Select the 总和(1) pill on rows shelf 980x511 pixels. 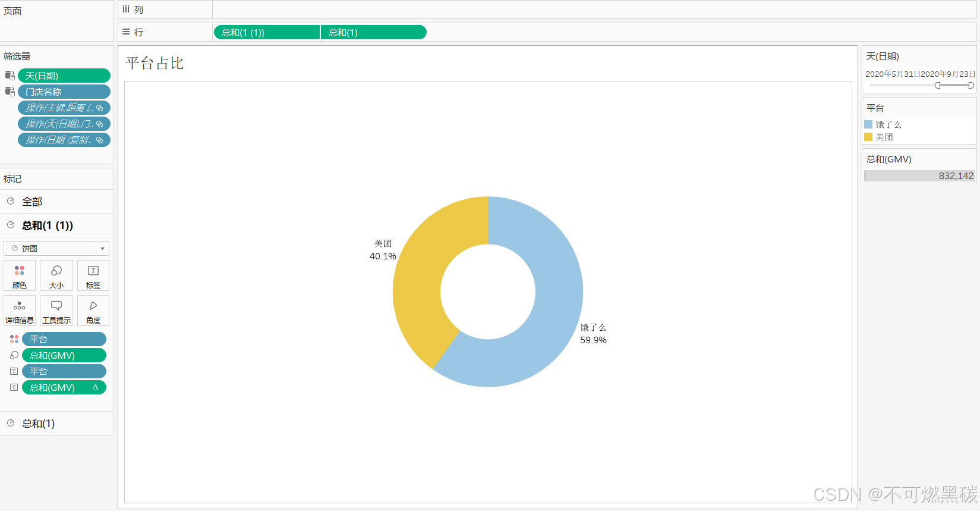click(373, 32)
